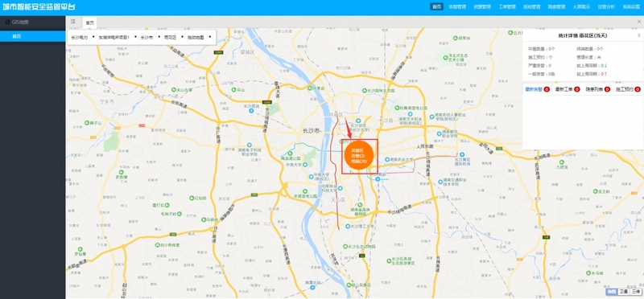Click the GIS地图 sidebar circle icon
Image resolution: width=644 pixels, height=299 pixels.
tap(7, 23)
